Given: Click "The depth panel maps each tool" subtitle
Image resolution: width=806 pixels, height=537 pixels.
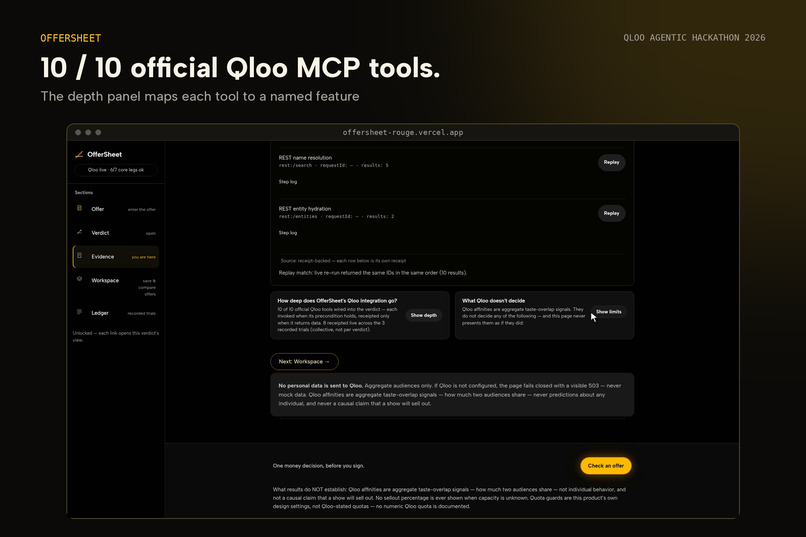Looking at the screenshot, I should coord(200,97).
